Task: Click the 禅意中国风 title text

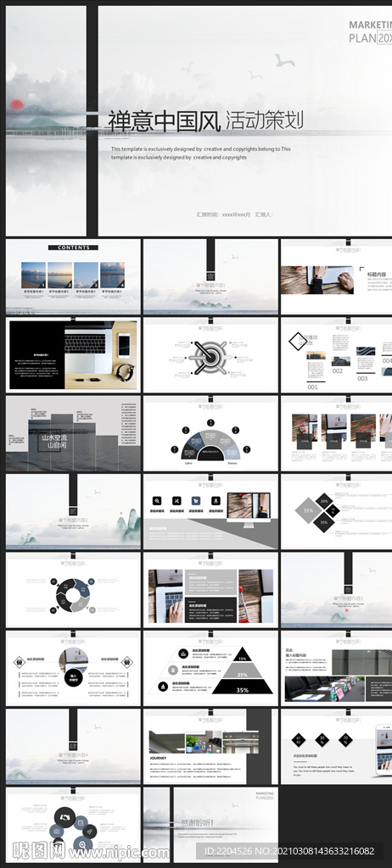Action: (164, 120)
